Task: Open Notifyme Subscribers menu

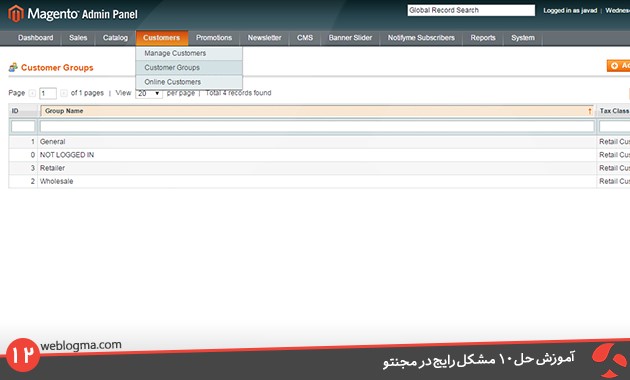Action: 421,38
